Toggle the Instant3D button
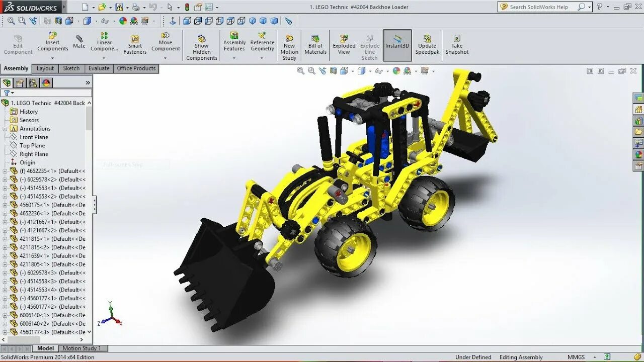 pos(397,45)
